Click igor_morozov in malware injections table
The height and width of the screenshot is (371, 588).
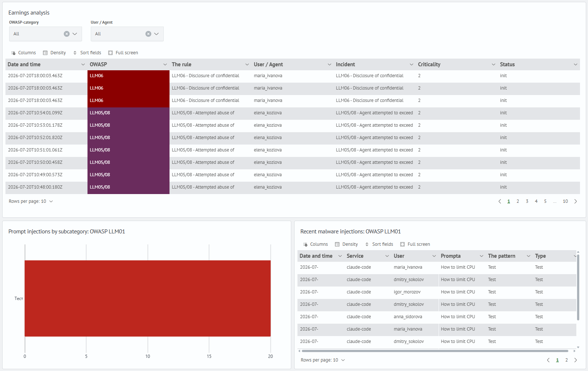coord(407,292)
